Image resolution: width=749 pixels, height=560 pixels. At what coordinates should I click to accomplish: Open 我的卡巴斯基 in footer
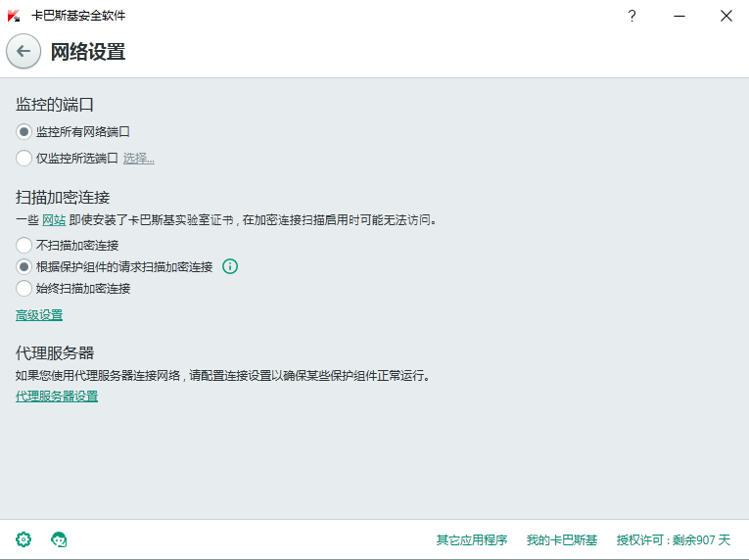coord(562,540)
